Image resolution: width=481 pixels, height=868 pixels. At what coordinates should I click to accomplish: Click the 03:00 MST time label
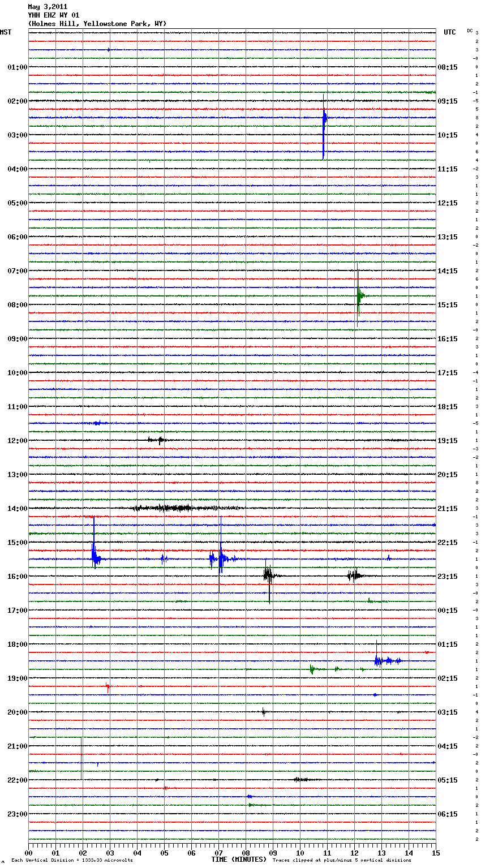pos(18,135)
